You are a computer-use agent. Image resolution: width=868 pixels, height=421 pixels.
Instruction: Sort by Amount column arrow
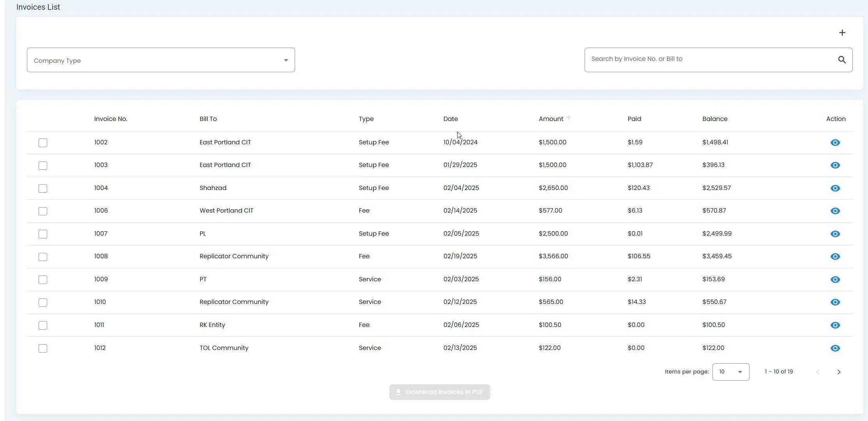click(x=569, y=118)
